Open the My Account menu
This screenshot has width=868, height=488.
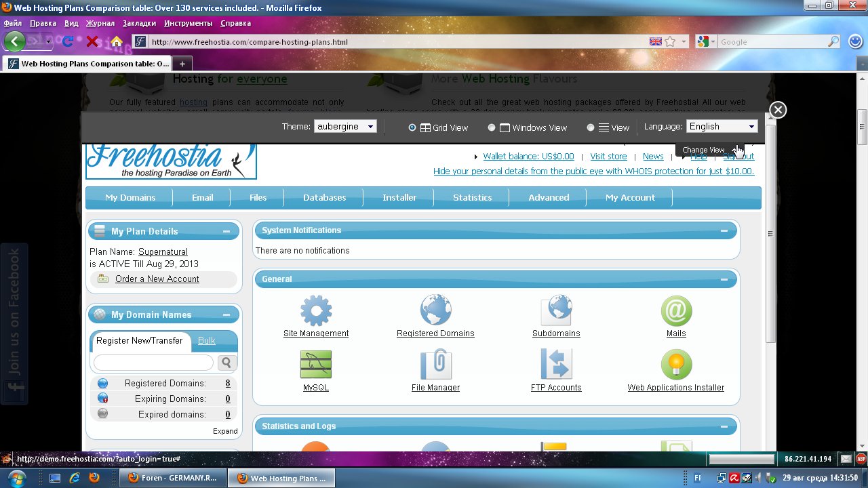(x=630, y=197)
